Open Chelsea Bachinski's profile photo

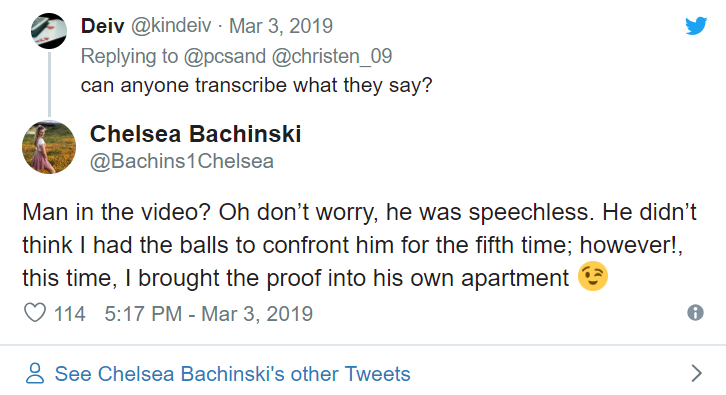coord(49,147)
